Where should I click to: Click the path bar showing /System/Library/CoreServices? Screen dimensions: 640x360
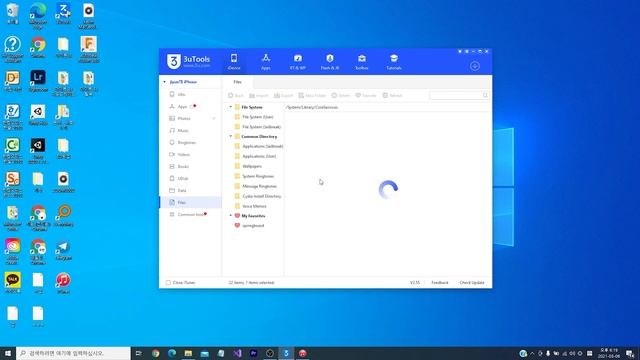[388, 107]
